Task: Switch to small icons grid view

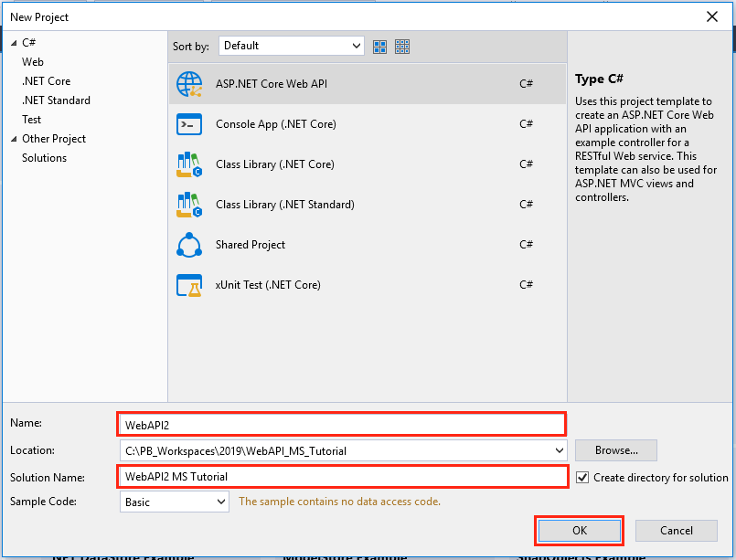Action: [x=402, y=47]
